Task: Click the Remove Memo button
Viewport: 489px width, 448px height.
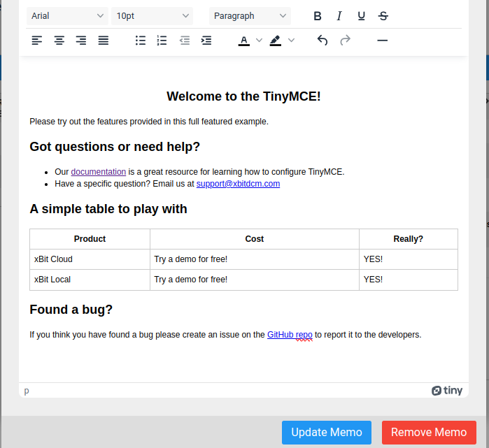Action: [429, 433]
